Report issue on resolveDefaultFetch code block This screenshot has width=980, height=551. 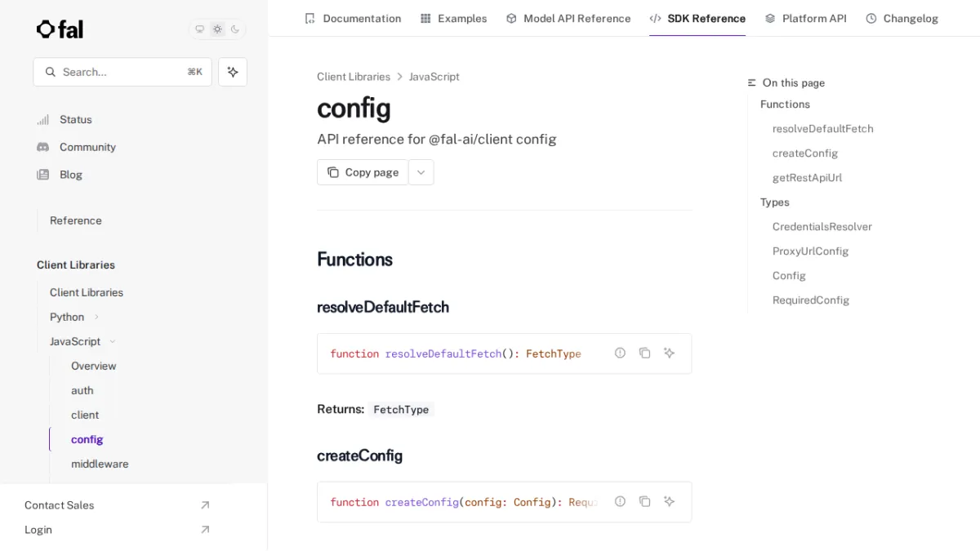point(620,353)
